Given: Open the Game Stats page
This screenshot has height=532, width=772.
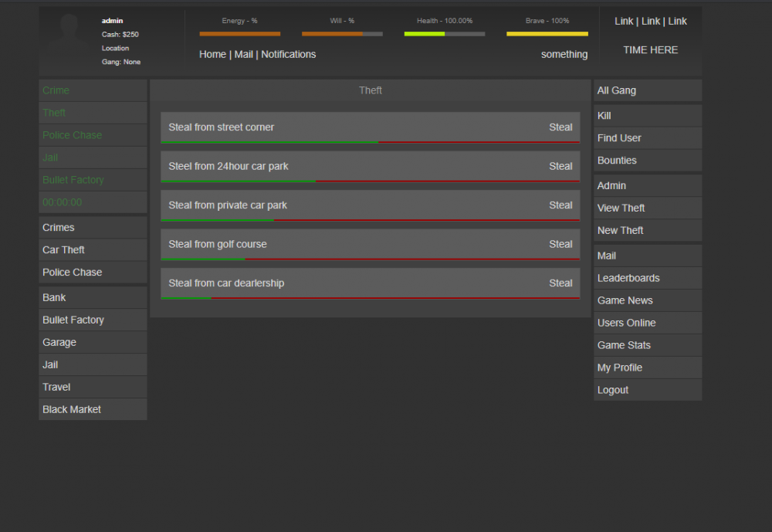Looking at the screenshot, I should tap(624, 346).
